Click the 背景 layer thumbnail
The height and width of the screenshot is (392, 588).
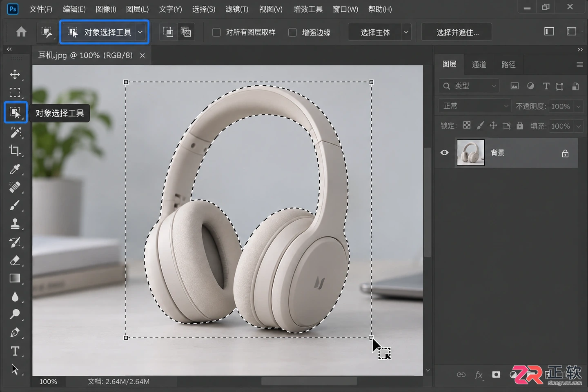[x=471, y=153]
